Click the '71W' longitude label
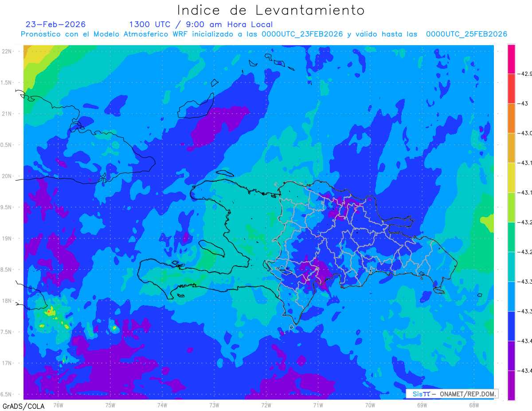Screen dimensions: 532x411 (318, 405)
